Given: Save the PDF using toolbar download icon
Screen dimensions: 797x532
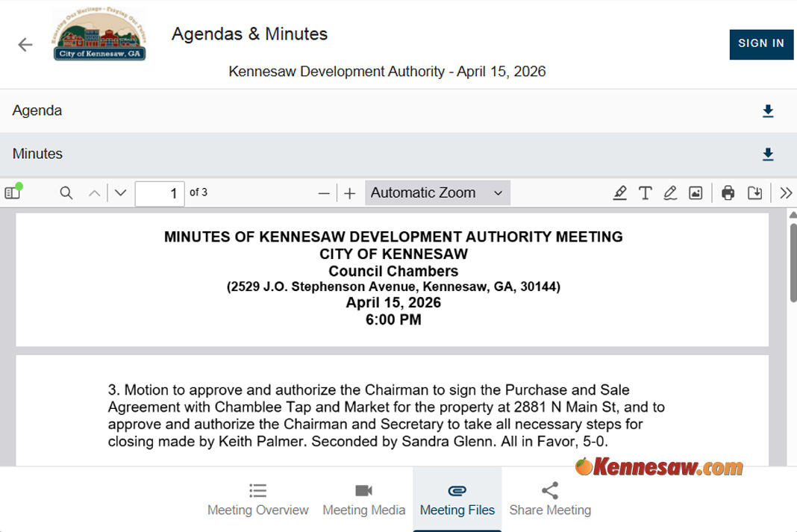Looking at the screenshot, I should [754, 193].
